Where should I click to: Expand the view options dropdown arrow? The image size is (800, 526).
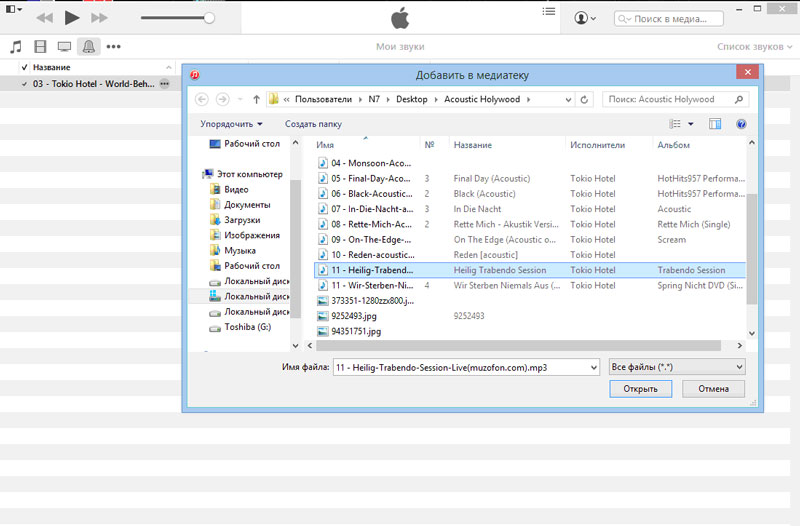(690, 124)
